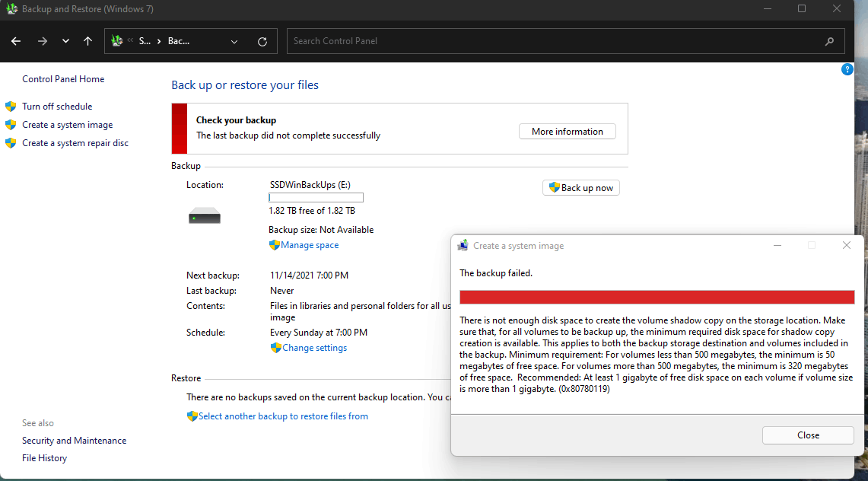Click Backup and Restore window title icon
868x481 pixels.
pos(11,9)
